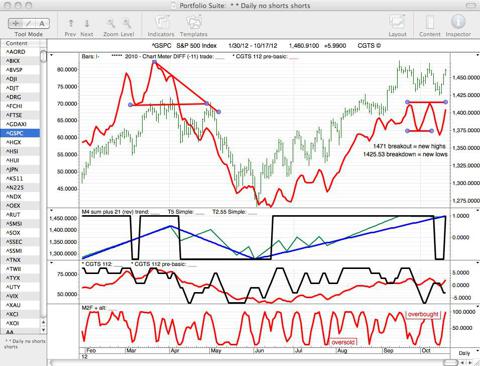Go to previous symbol with Prev arrow
This screenshot has height=366, width=480.
click(70, 23)
